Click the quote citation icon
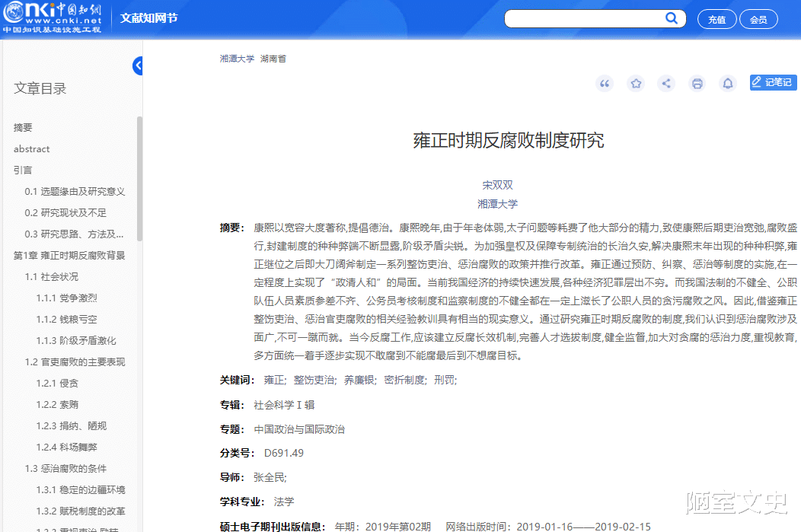Image resolution: width=801 pixels, height=532 pixels. (605, 83)
